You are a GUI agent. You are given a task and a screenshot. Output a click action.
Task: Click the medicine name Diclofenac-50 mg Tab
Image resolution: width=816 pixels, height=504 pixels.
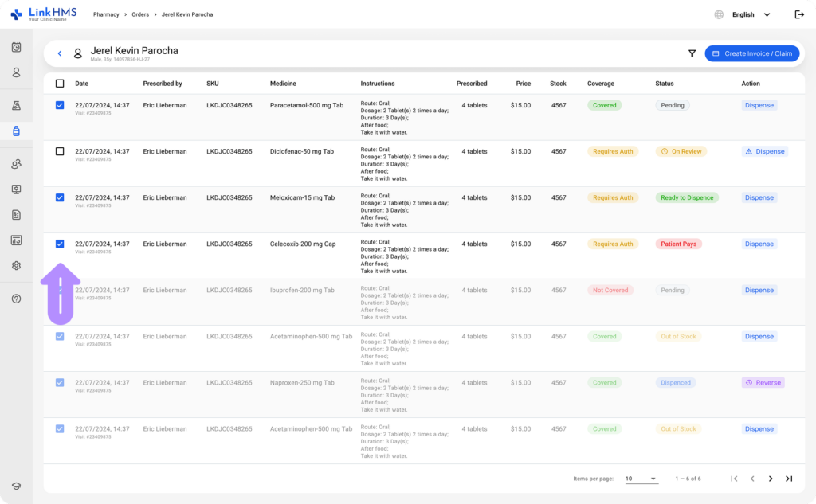coord(302,151)
